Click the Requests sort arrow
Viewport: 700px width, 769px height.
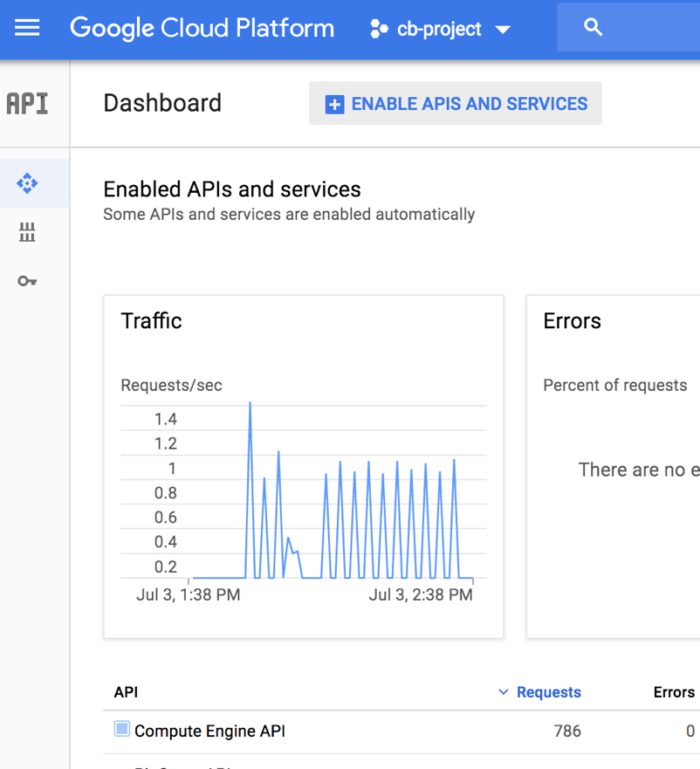tap(504, 692)
